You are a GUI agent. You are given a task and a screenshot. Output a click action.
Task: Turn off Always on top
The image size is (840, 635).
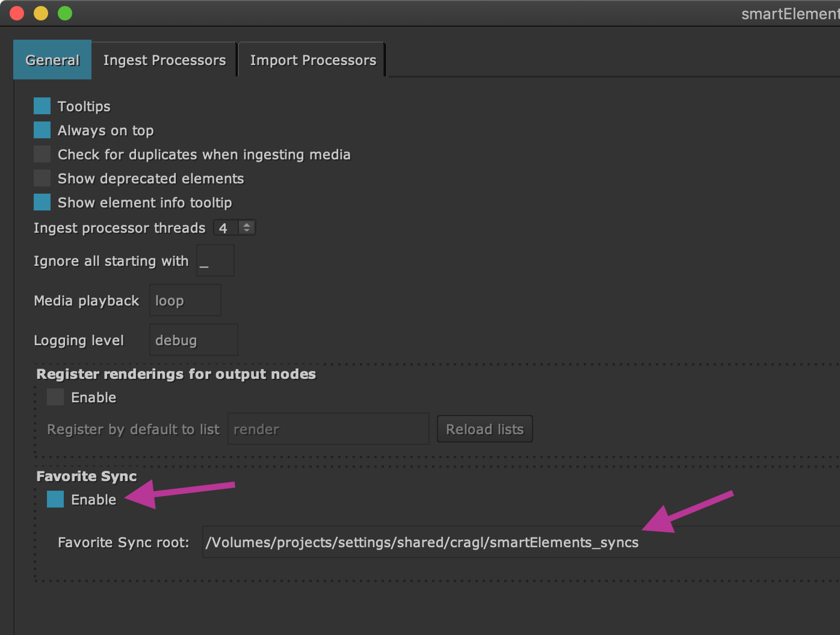point(42,129)
